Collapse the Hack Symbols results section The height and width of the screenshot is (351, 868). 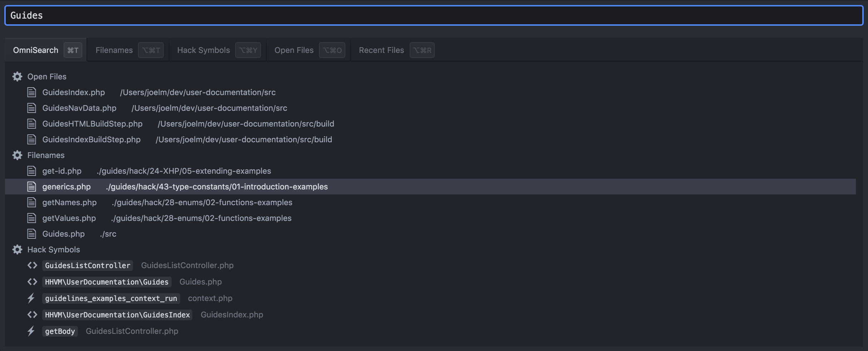click(54, 249)
